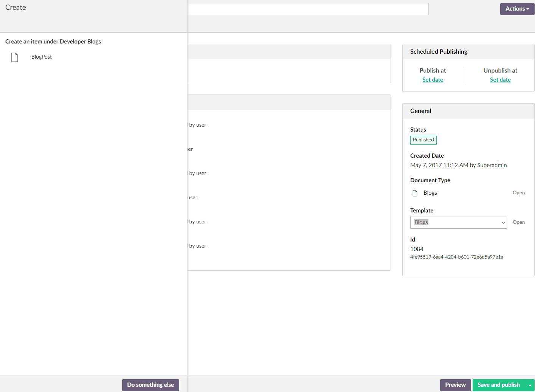Click Save and publish button

[x=499, y=385]
